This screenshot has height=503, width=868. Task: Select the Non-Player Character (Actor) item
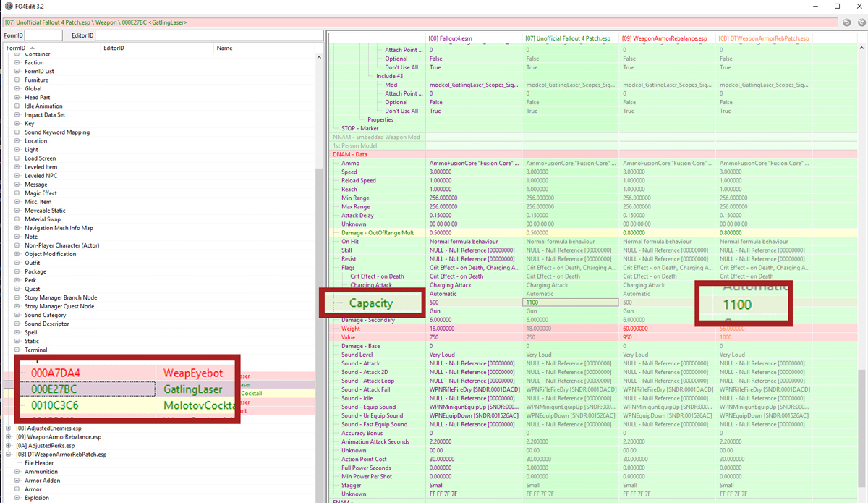coord(62,245)
